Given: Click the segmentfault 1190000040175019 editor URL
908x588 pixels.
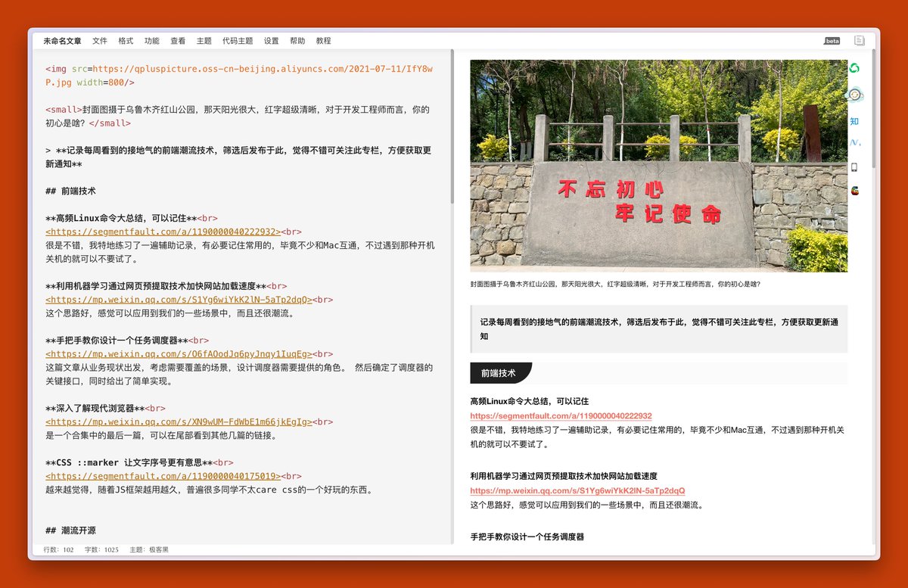Looking at the screenshot, I should tap(163, 477).
